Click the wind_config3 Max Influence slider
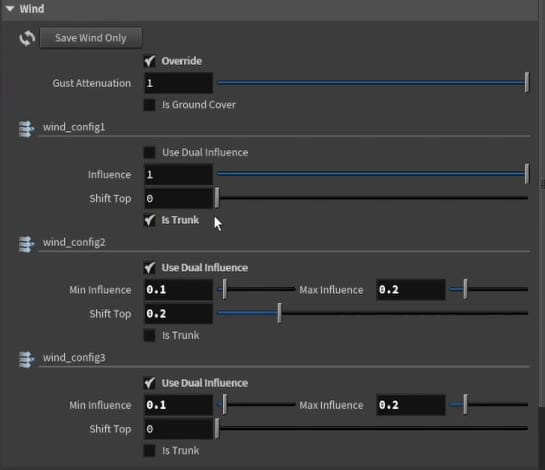Viewport: 545px width, 470px height. coord(489,405)
